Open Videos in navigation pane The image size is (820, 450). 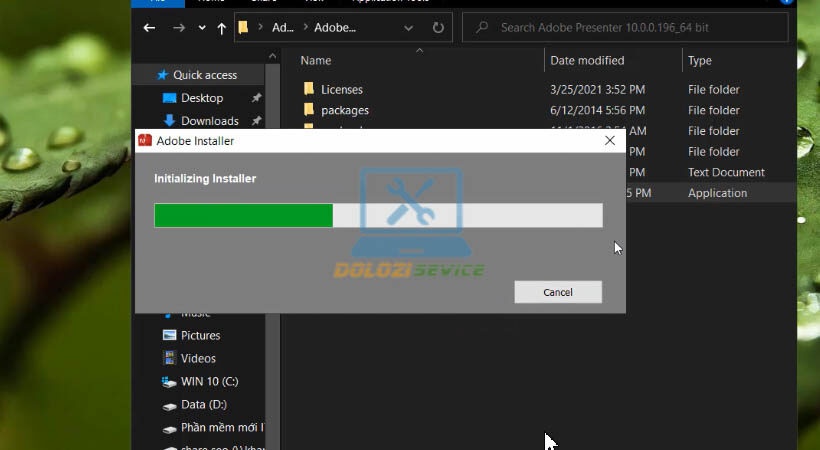[198, 358]
